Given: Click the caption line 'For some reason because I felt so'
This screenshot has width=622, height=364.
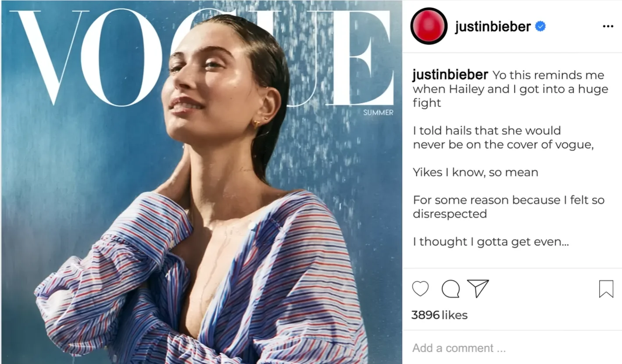Looking at the screenshot, I should [x=509, y=200].
